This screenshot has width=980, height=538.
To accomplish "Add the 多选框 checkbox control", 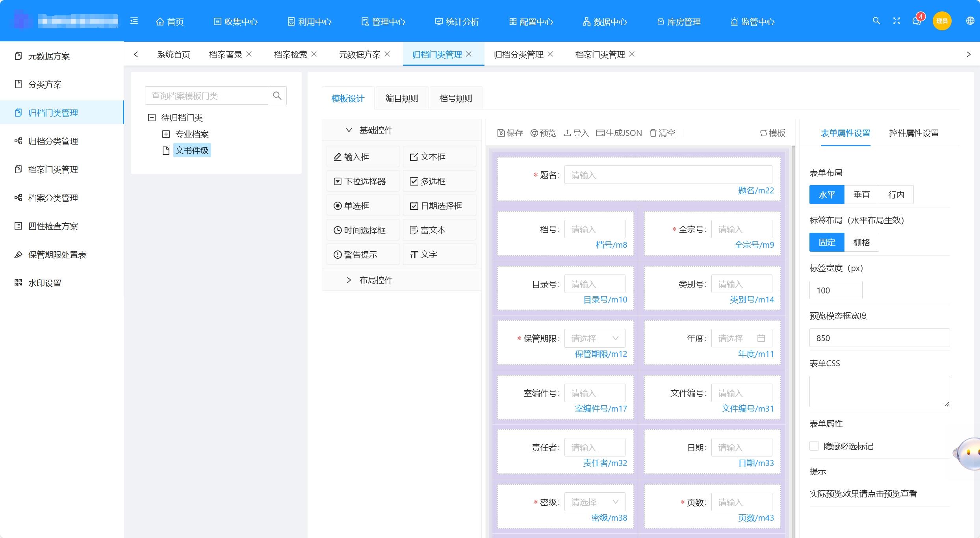I will click(x=440, y=181).
